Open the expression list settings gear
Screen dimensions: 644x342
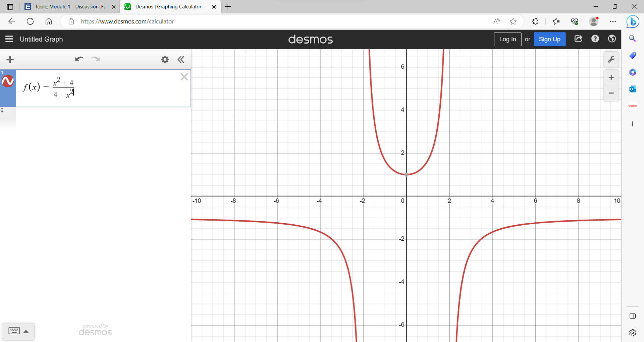coord(165,59)
